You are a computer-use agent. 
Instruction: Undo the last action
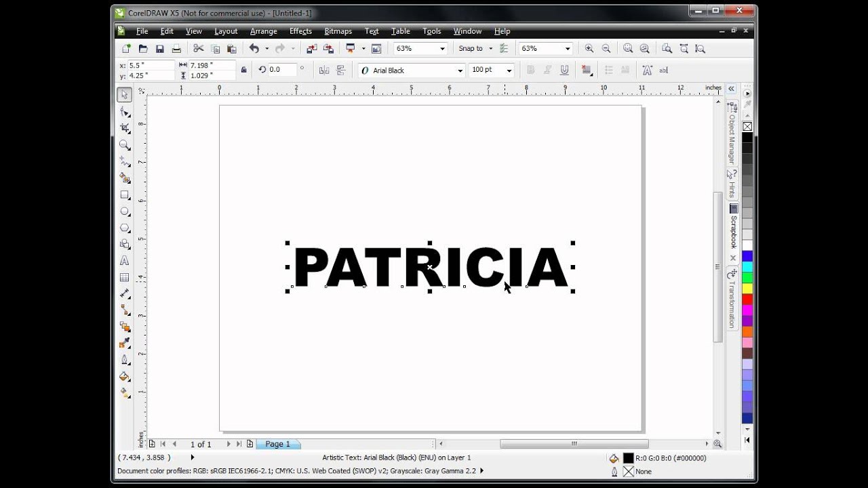(254, 49)
